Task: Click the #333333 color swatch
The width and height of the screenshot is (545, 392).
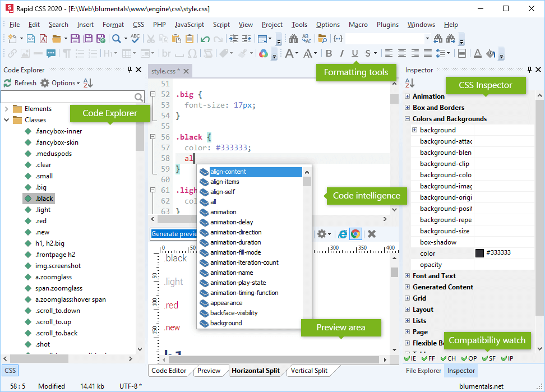Action: [479, 253]
